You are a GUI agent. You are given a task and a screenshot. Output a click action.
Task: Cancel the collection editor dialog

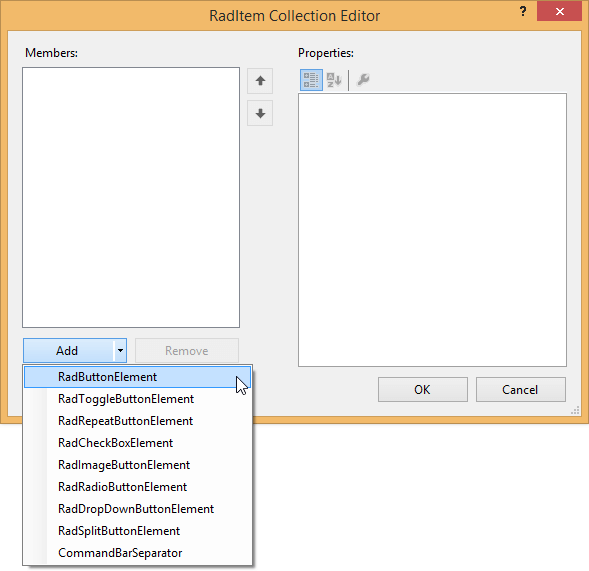[x=521, y=390]
